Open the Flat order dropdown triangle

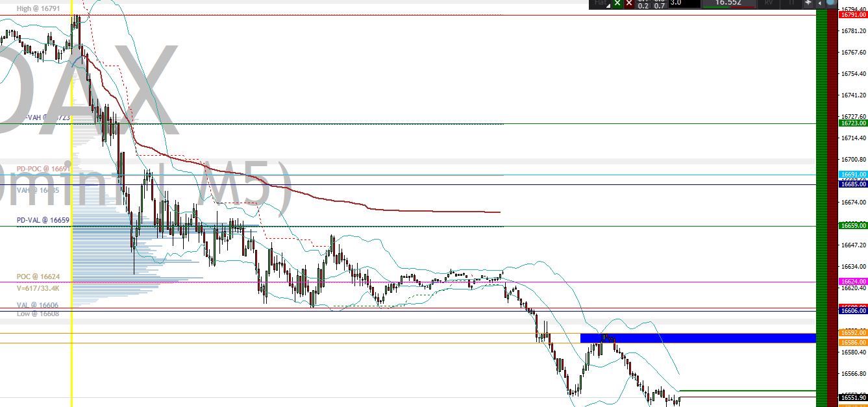point(609,5)
